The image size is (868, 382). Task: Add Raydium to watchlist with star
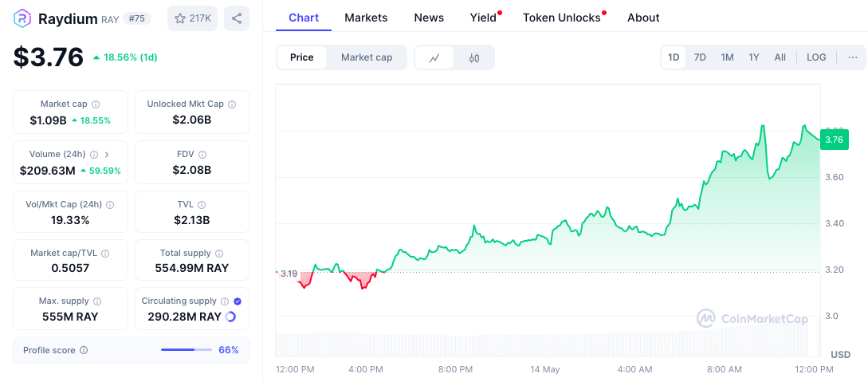tap(192, 18)
